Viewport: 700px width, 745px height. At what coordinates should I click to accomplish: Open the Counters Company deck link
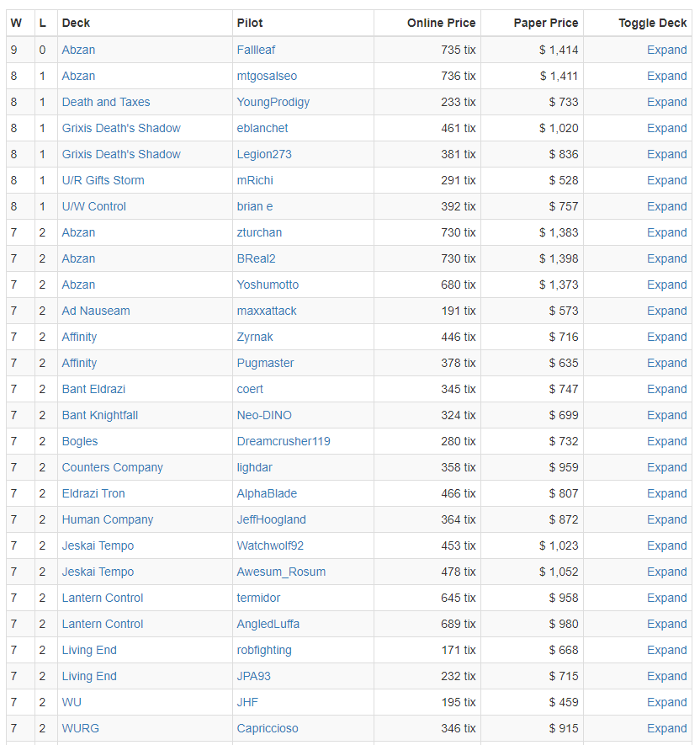[x=113, y=467]
